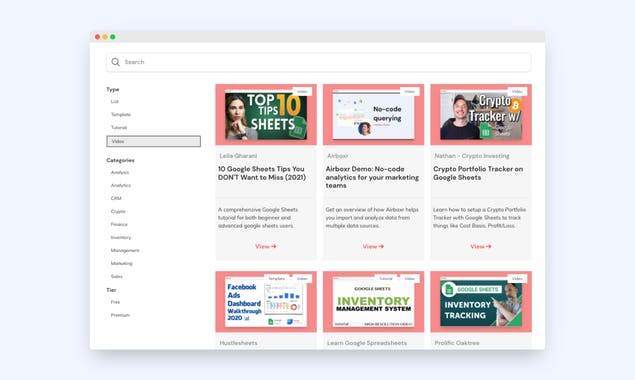Filter by Free tier
635x380 pixels.
pos(115,302)
